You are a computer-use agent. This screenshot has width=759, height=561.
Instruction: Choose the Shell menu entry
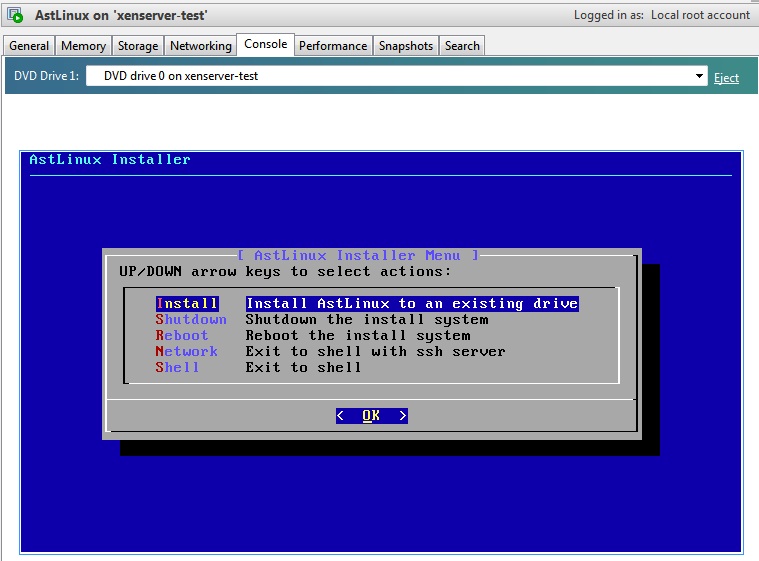pos(177,367)
